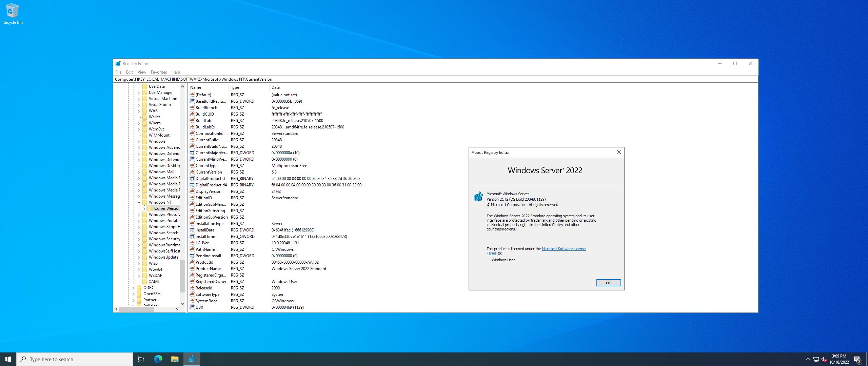Screen dimensions: 868x366
Task: Expand the UserManager tree node
Action: coord(139,93)
